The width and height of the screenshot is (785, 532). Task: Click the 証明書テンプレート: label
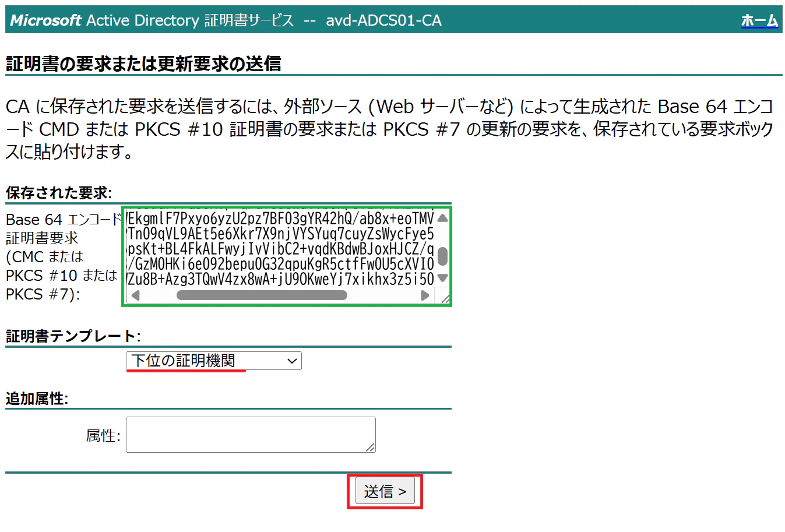(73, 336)
